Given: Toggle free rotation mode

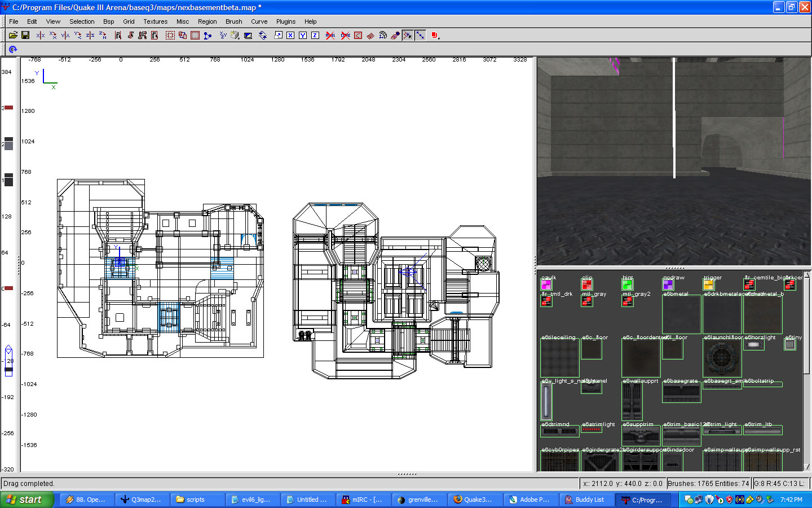Looking at the screenshot, I should (x=263, y=35).
